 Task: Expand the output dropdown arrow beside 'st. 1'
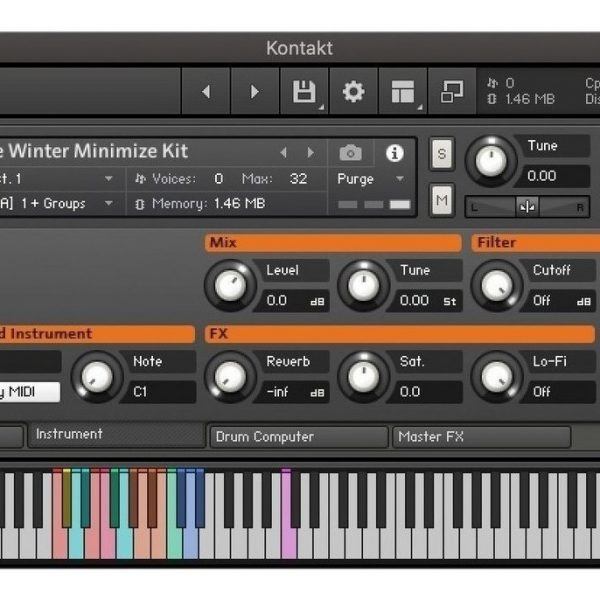pyautogui.click(x=109, y=179)
